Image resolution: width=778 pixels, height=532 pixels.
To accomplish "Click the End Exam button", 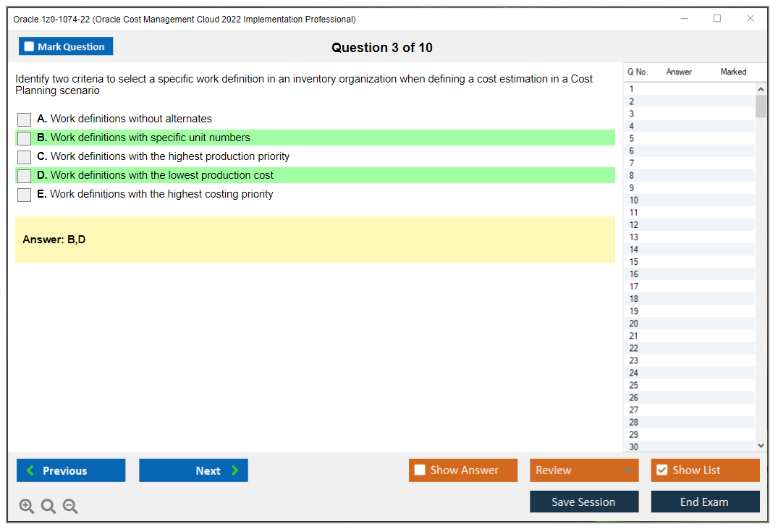I will tap(704, 501).
